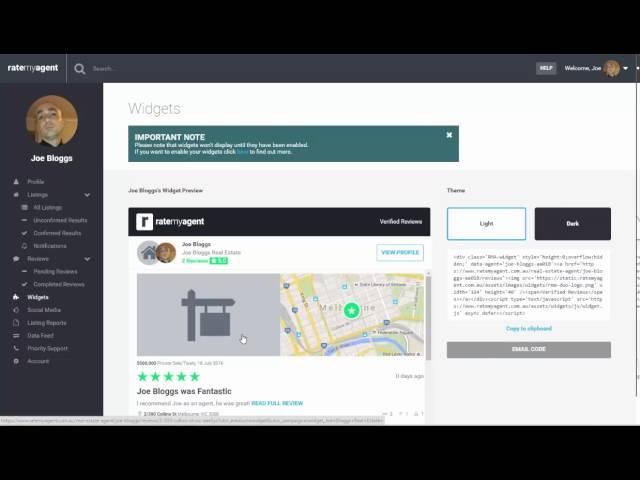This screenshot has height=480, width=640.
Task: Open the Data Feed sidebar label
Action: coord(40,336)
